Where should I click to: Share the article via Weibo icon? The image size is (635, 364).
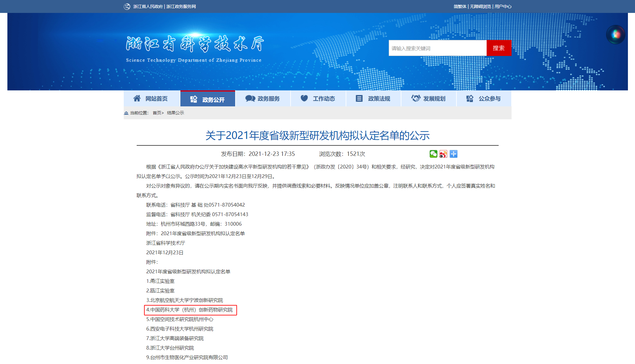pos(443,154)
